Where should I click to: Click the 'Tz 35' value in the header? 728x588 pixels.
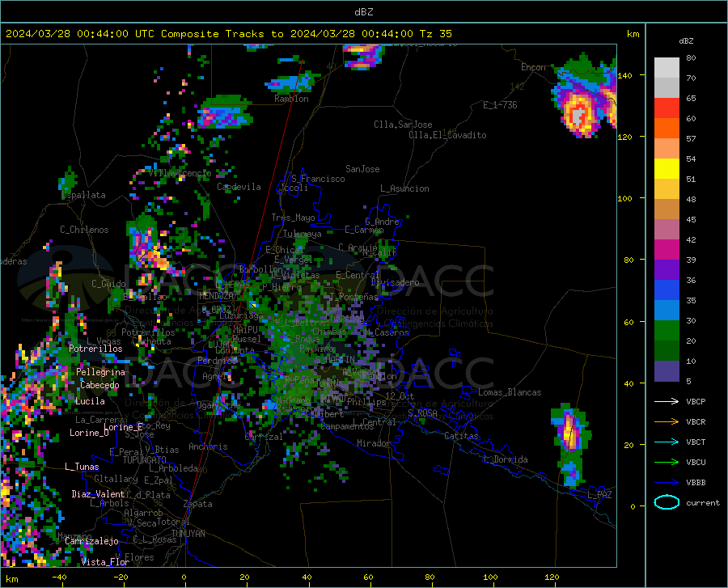coord(435,34)
